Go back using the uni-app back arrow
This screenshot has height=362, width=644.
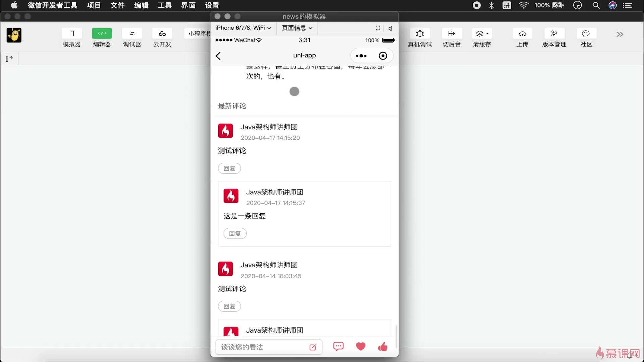click(x=218, y=56)
